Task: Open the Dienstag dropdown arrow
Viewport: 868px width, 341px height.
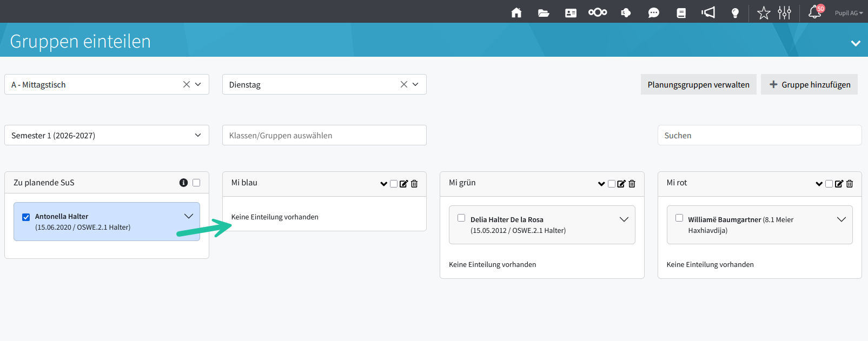Action: pyautogui.click(x=415, y=84)
